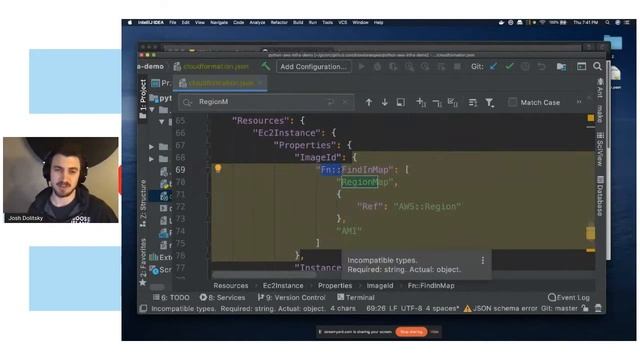Toggle the Match Case checkbox

[512, 102]
